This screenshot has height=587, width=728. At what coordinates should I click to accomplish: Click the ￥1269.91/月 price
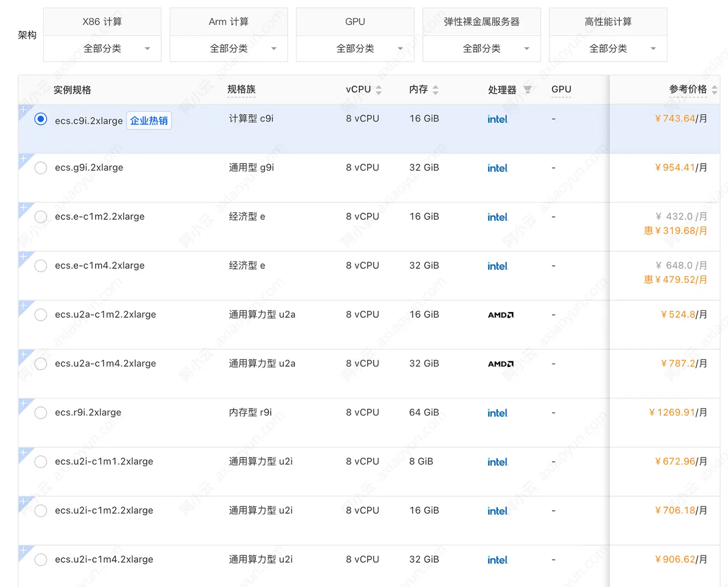678,412
